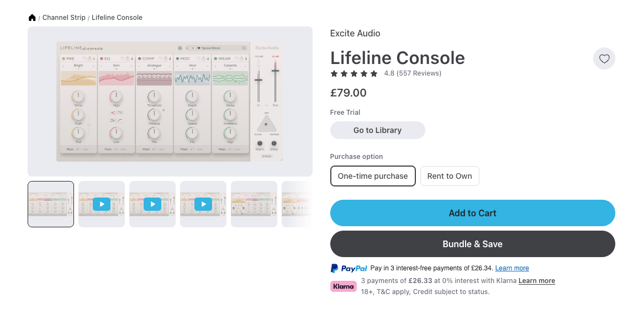Add Lifeline Console to wishlist heart
The height and width of the screenshot is (320, 644).
pyautogui.click(x=604, y=59)
